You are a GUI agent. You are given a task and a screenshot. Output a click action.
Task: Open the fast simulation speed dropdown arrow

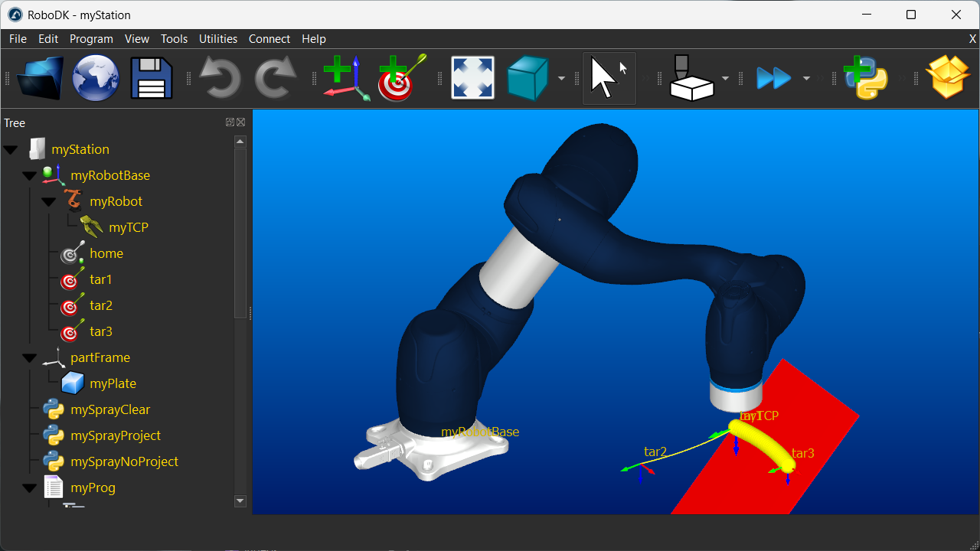point(806,78)
